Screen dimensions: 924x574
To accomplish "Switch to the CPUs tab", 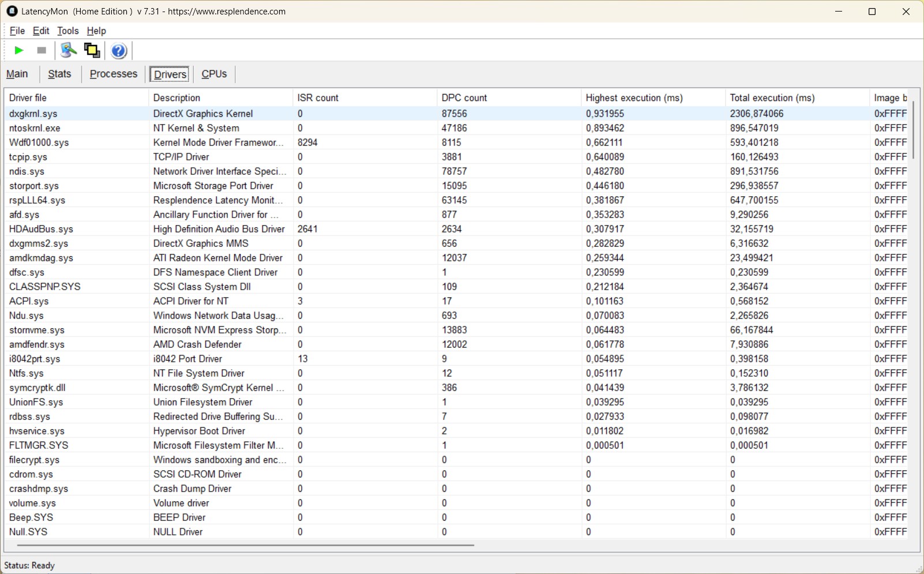I will point(214,74).
